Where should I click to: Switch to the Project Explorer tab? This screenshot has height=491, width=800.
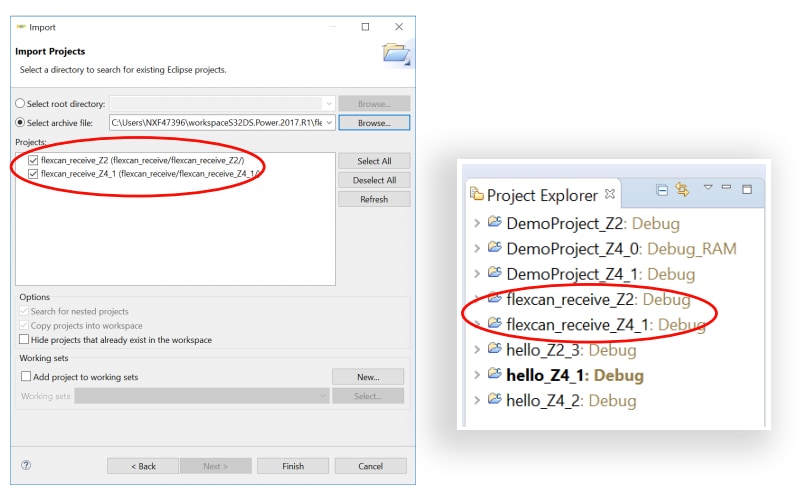(x=541, y=194)
